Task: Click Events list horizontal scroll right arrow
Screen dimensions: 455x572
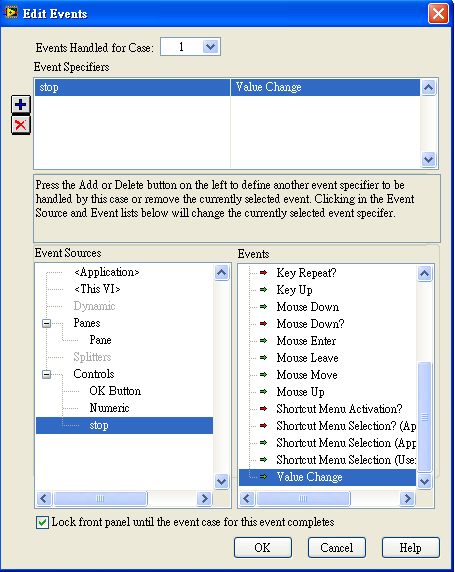Action: (x=407, y=499)
